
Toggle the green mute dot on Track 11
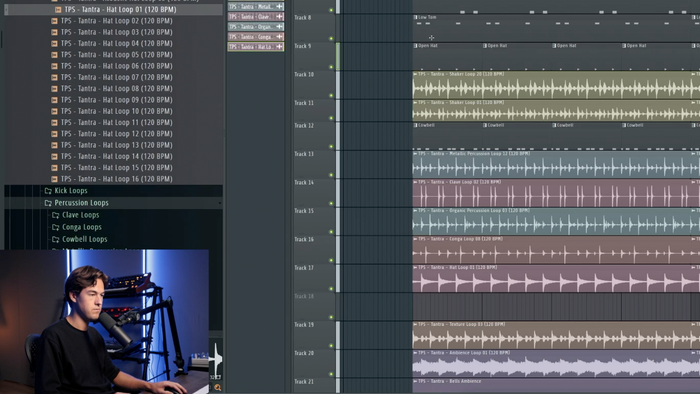331,118
